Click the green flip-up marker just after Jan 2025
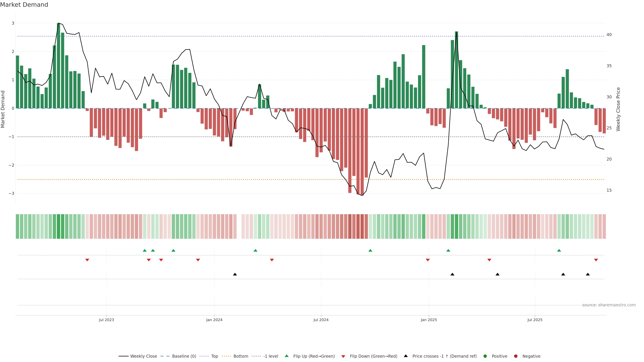Viewport: 644px width, 362px height. click(x=448, y=250)
